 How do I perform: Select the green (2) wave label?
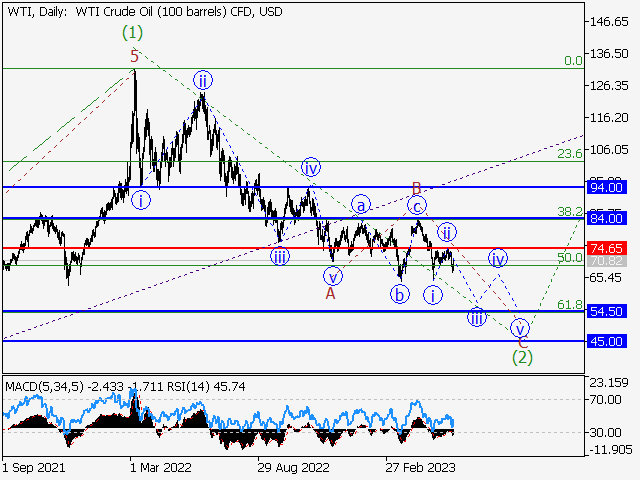pos(522,357)
